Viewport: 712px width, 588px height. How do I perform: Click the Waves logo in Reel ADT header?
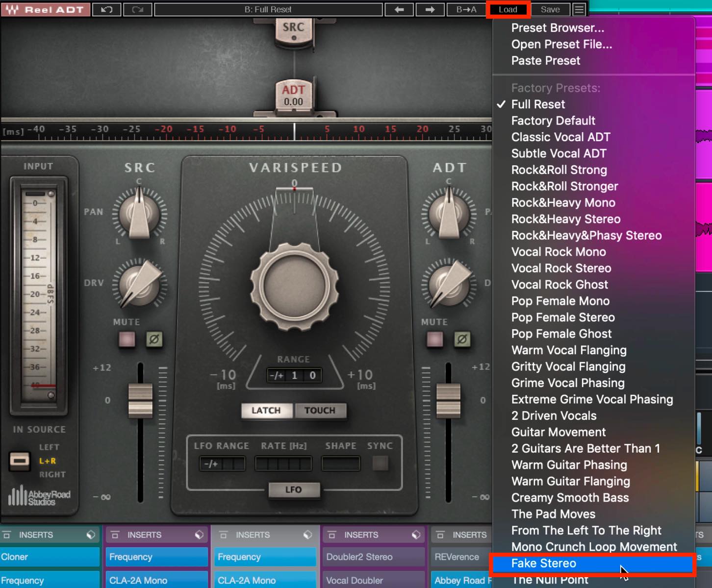click(12, 9)
